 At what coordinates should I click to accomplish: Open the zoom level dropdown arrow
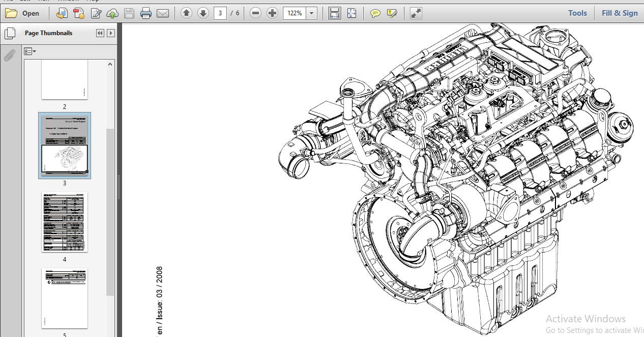pyautogui.click(x=312, y=13)
